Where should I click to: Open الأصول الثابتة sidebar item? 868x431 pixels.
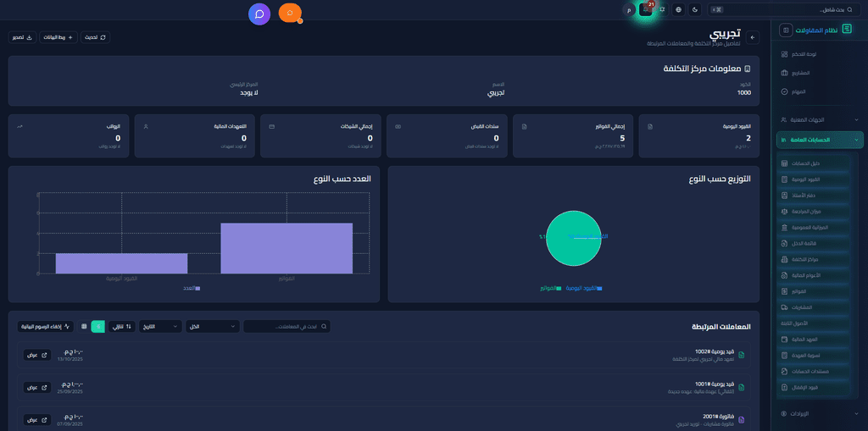pyautogui.click(x=814, y=323)
